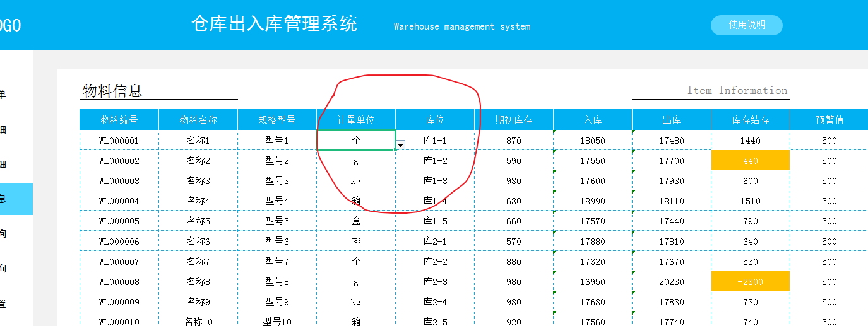The width and height of the screenshot is (868, 326).
Task: Select cell WL000006
Action: 119,242
